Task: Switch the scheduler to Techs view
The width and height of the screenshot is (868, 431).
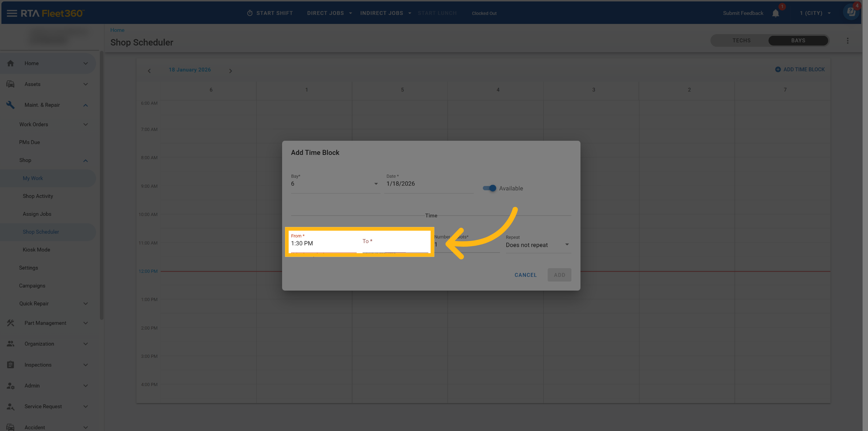Action: point(741,41)
